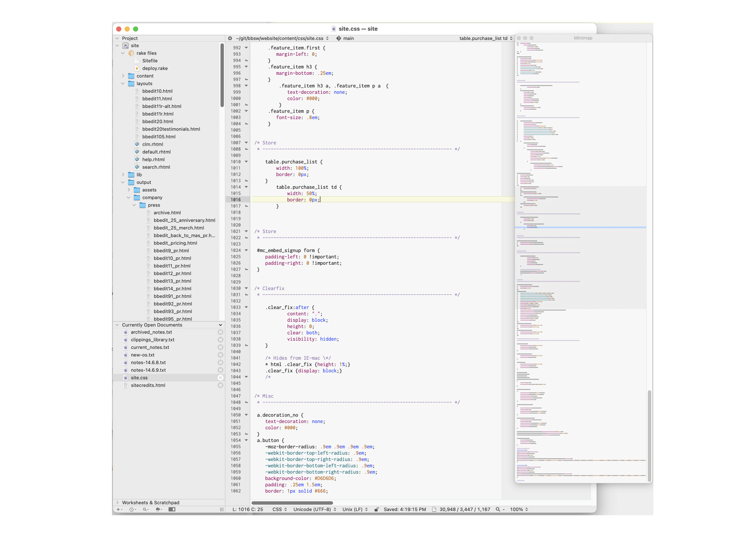Collapse fold marker for a.button at line 1054
Viewport: 756px width, 540px height.
tap(246, 440)
